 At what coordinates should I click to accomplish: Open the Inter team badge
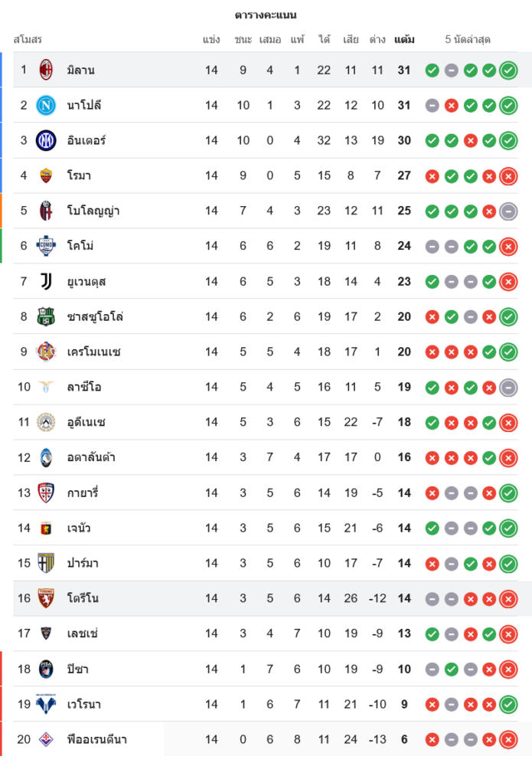[x=46, y=140]
